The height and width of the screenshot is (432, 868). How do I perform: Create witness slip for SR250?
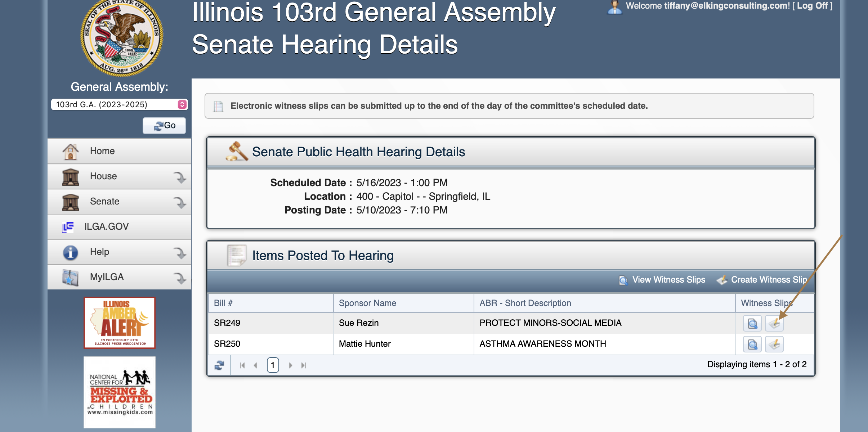tap(774, 344)
